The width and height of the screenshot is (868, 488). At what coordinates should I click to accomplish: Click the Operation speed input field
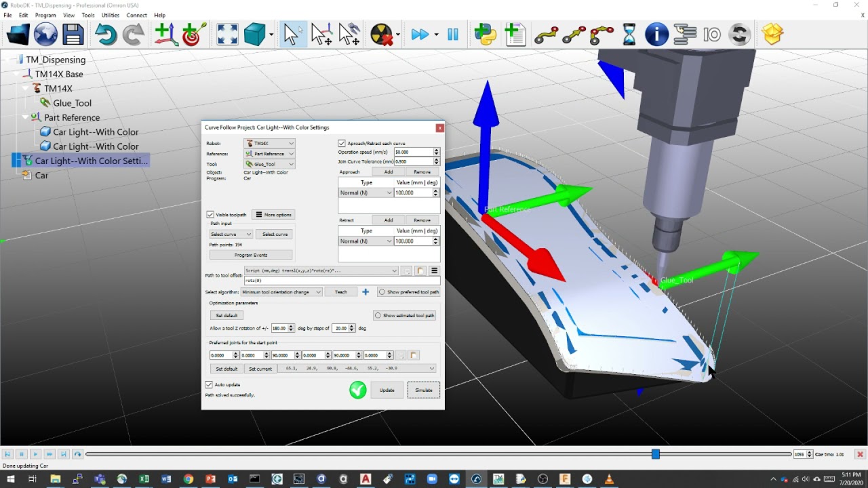point(414,152)
